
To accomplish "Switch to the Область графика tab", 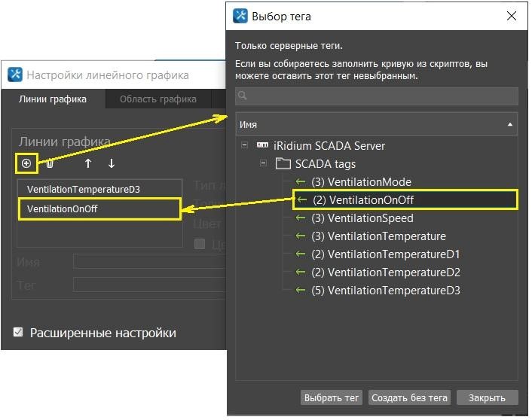I will (158, 99).
